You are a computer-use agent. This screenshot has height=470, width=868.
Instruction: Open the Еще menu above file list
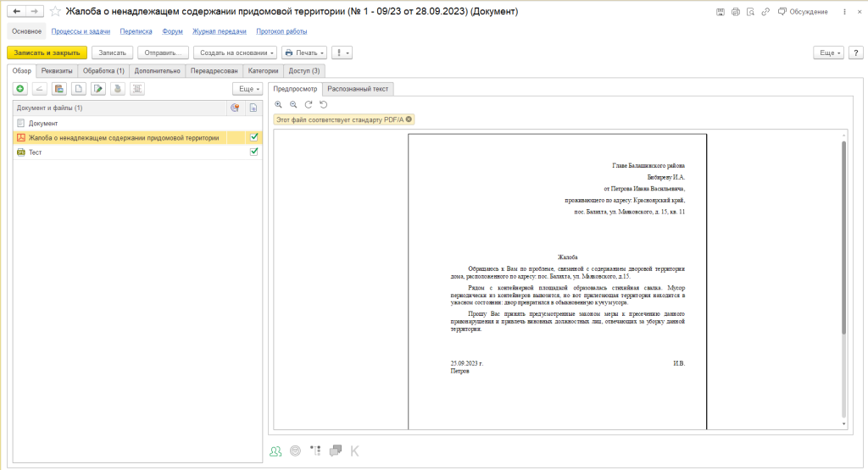(x=246, y=88)
